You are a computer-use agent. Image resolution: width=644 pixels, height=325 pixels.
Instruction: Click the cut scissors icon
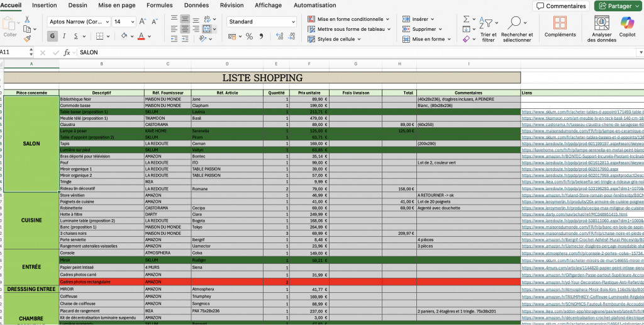click(26, 20)
